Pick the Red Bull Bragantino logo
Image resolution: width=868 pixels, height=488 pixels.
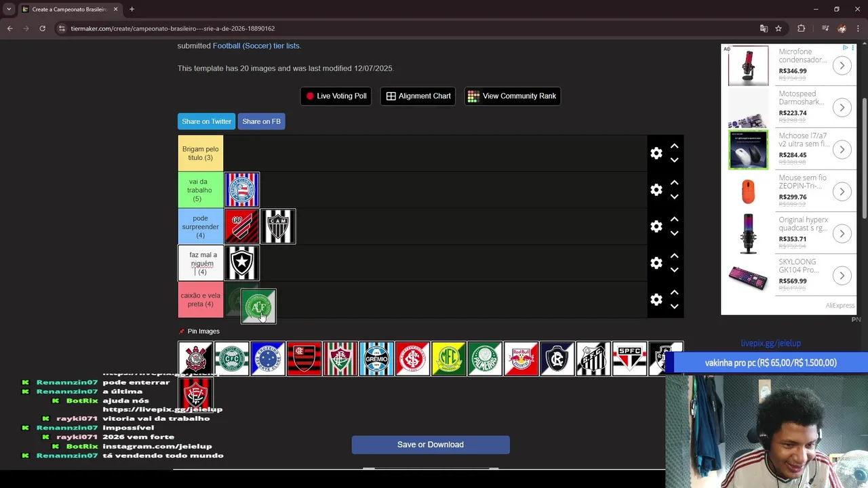(x=521, y=359)
